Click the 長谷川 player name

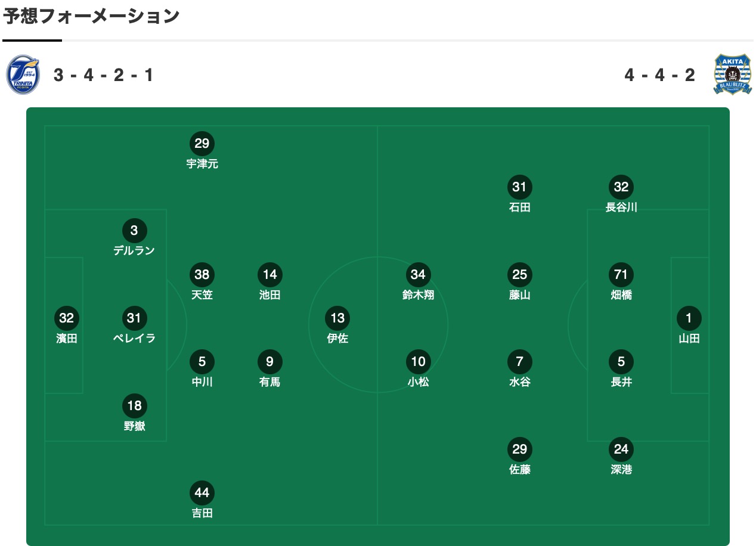621,207
